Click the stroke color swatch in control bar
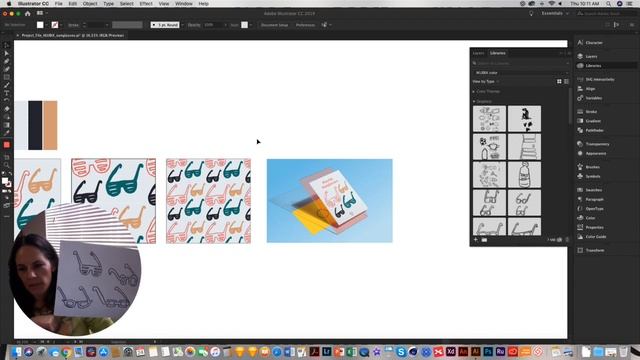This screenshot has height=360, width=640. [55, 25]
